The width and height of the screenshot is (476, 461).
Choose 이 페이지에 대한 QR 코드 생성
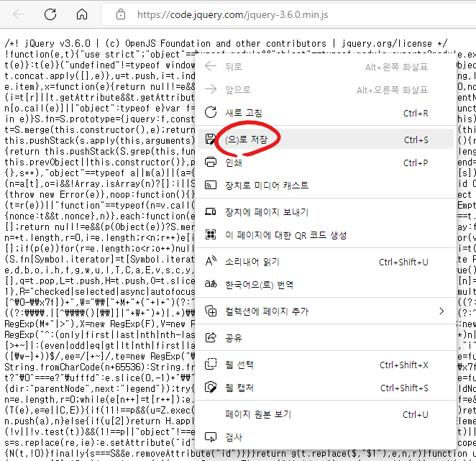[326, 235]
